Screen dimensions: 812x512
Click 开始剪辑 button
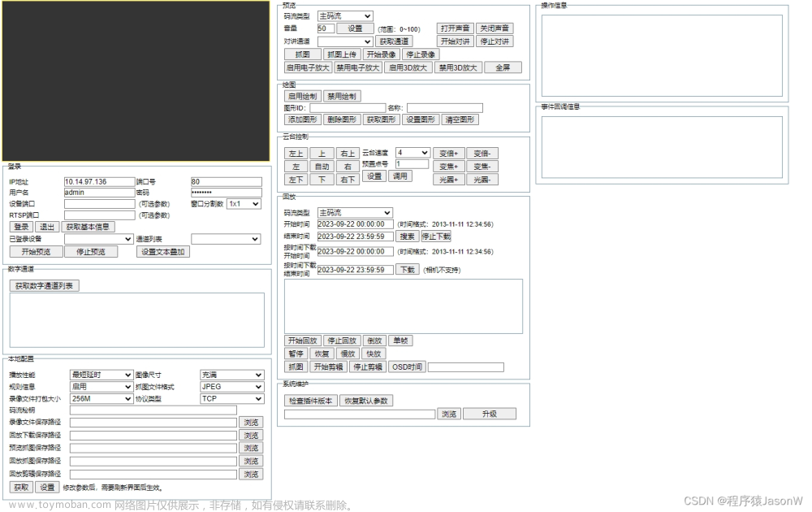pyautogui.click(x=328, y=367)
